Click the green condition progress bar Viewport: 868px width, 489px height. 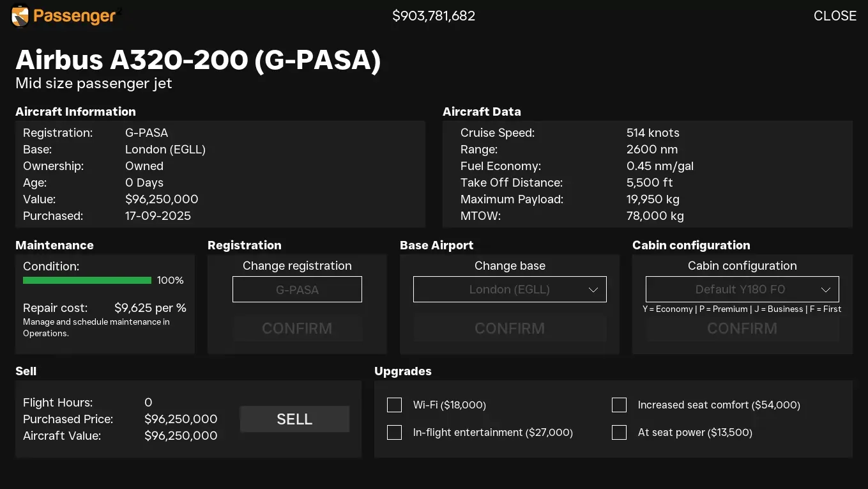click(x=87, y=281)
